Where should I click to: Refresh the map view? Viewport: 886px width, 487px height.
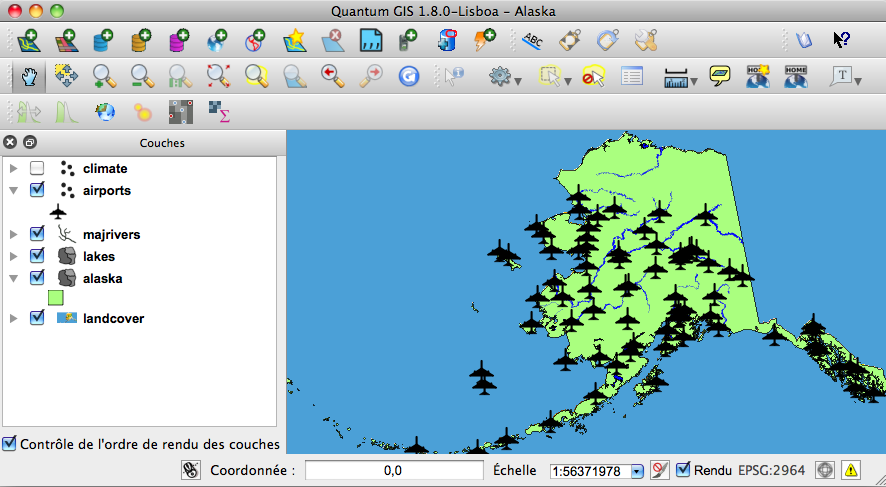[x=409, y=76]
